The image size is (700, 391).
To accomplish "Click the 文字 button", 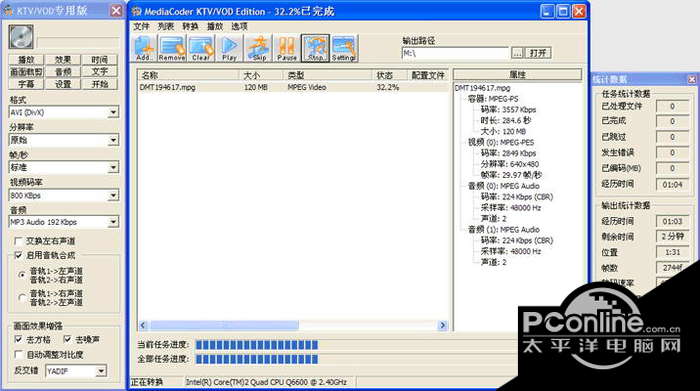I will coord(100,71).
